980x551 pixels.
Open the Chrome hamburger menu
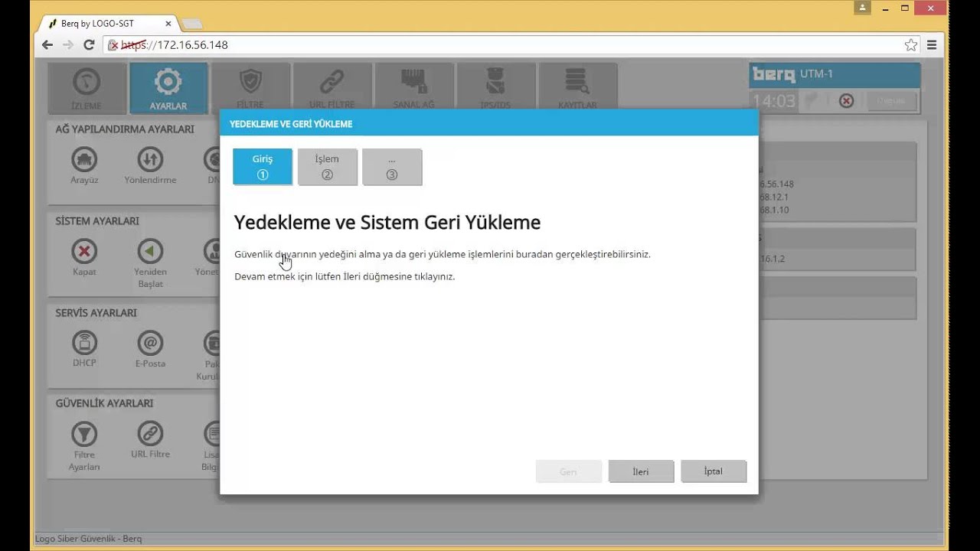932,45
